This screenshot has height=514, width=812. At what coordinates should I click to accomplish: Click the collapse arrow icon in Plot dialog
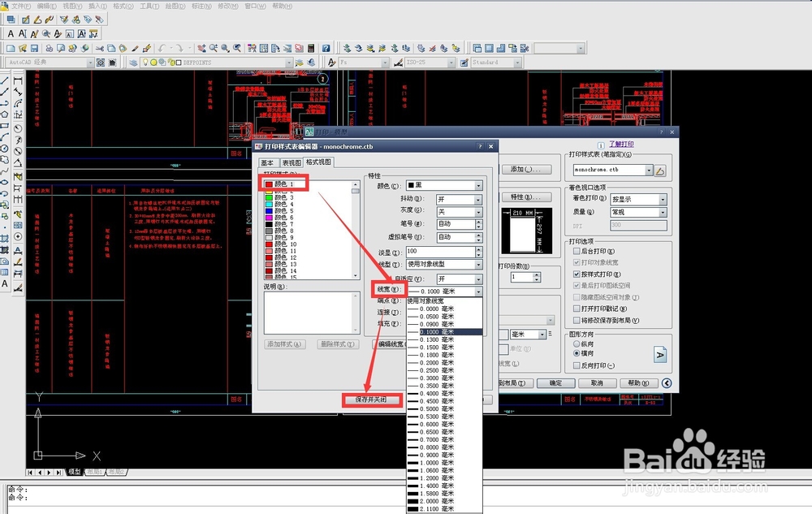pos(667,383)
